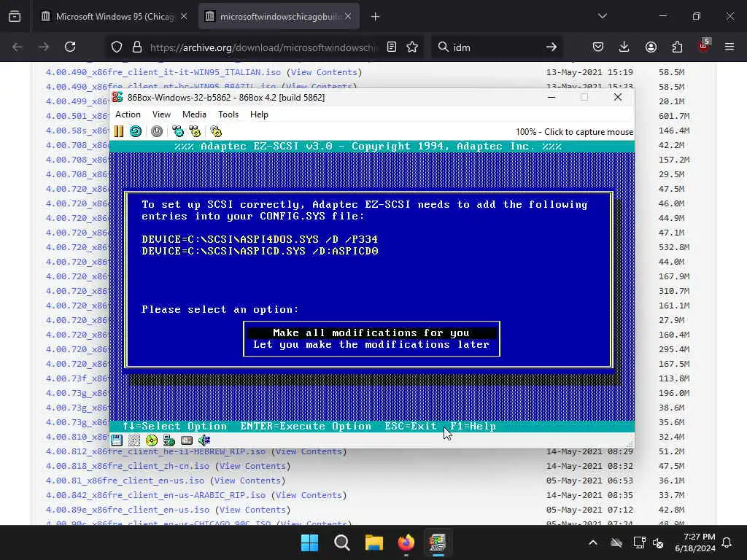Click the ACPI shutdown power icon
Image resolution: width=747 pixels, height=560 pixels.
click(157, 131)
